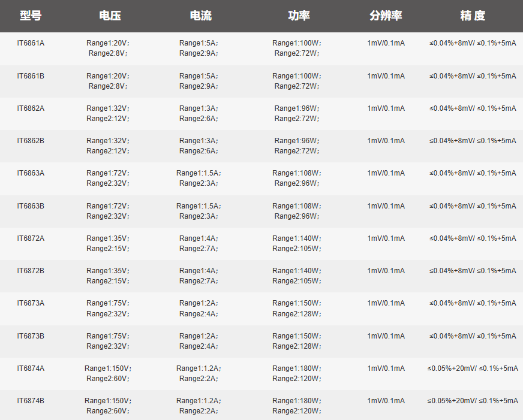Screen dimensions: 523x420
Task: Click the Range1:75V voltage cell for IT6873B
Action: (108, 336)
